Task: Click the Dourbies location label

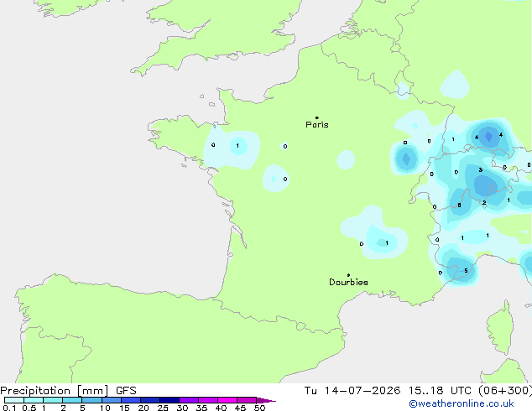Action: coord(348,282)
